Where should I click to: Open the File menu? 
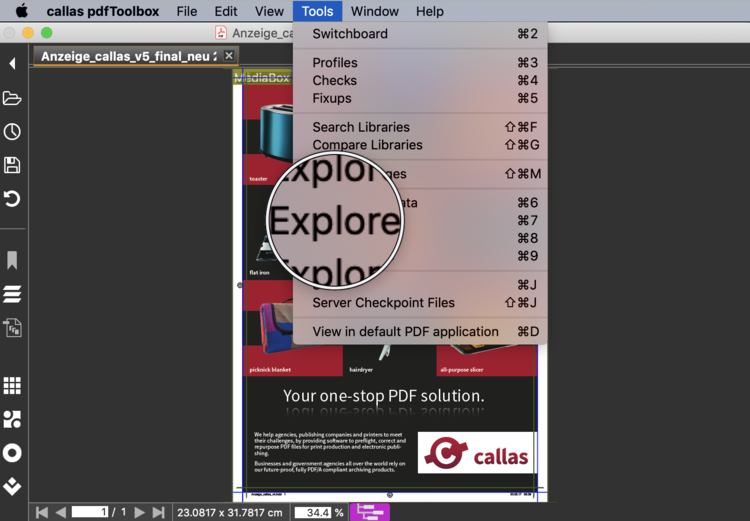pos(187,11)
